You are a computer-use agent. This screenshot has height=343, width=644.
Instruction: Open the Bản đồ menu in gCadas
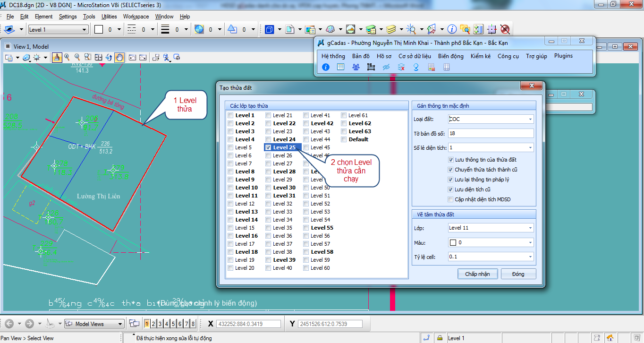(x=361, y=56)
